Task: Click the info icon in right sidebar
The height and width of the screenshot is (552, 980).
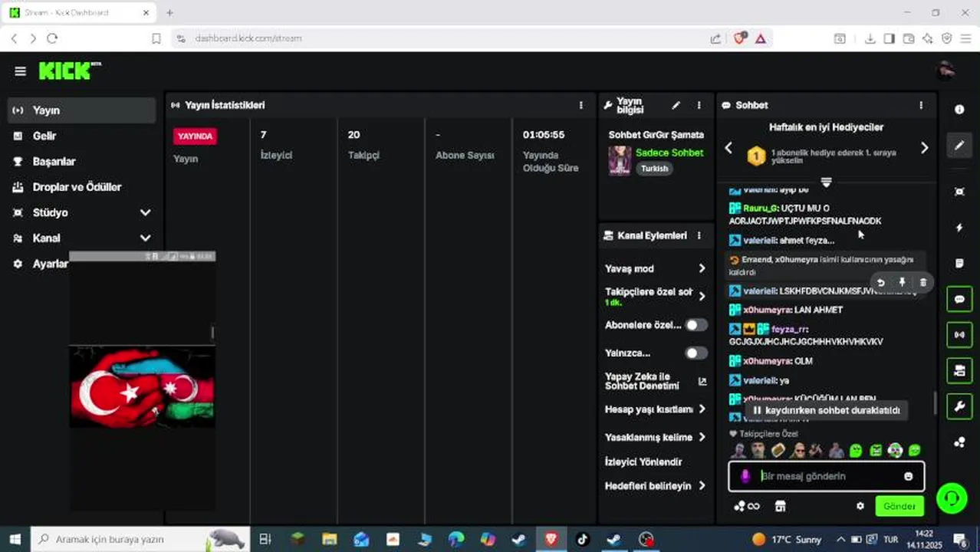Action: (x=959, y=110)
